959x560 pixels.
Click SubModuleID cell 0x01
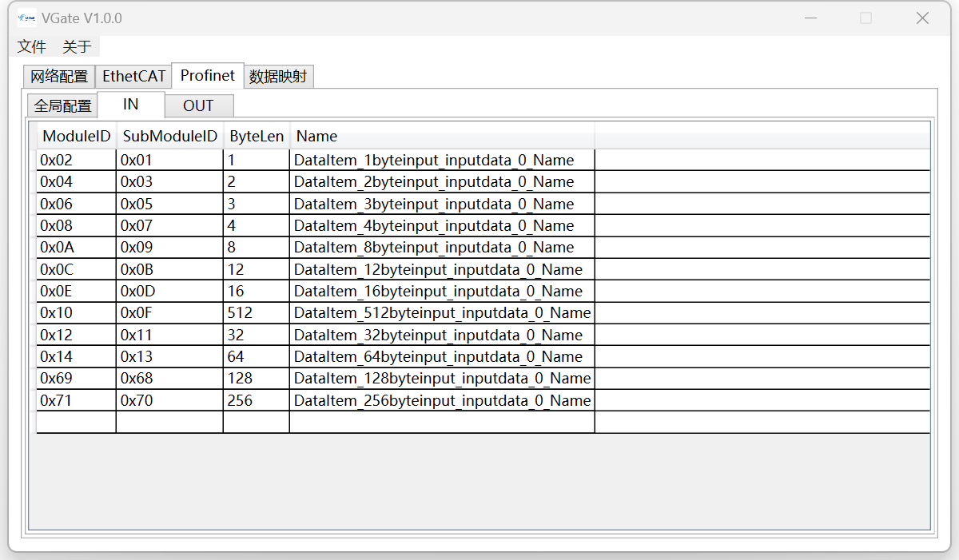coord(169,160)
